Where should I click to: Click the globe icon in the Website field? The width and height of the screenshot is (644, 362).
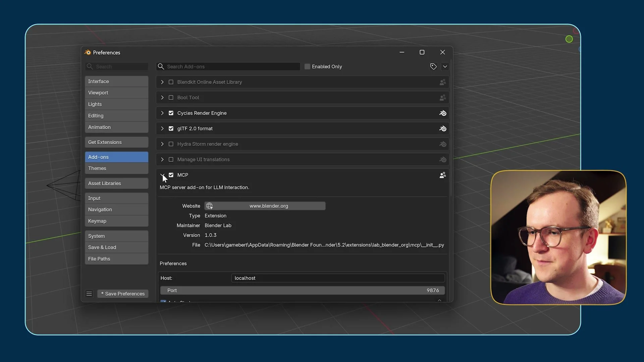coord(210,206)
